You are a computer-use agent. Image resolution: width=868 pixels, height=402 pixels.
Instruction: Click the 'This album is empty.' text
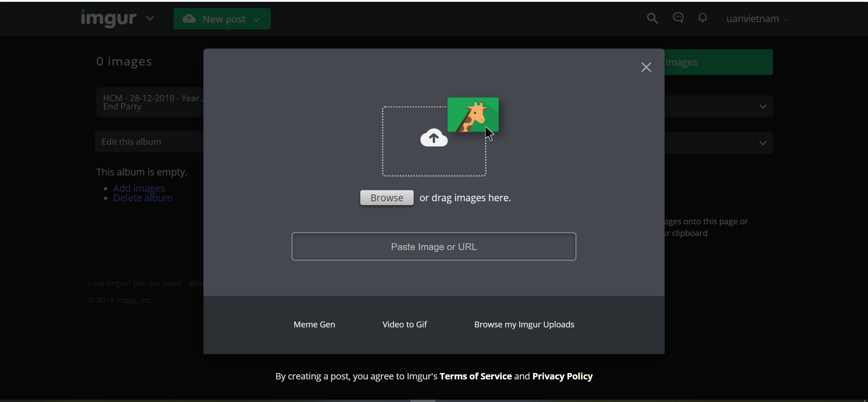(x=142, y=172)
